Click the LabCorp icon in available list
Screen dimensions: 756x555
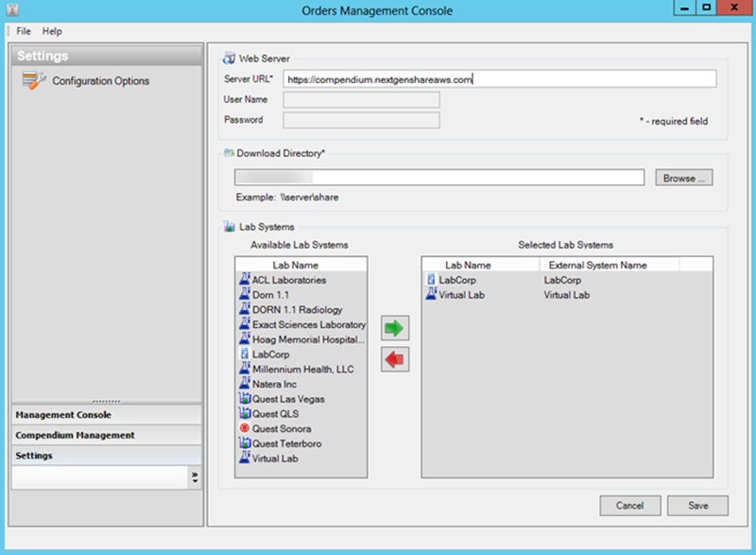245,354
